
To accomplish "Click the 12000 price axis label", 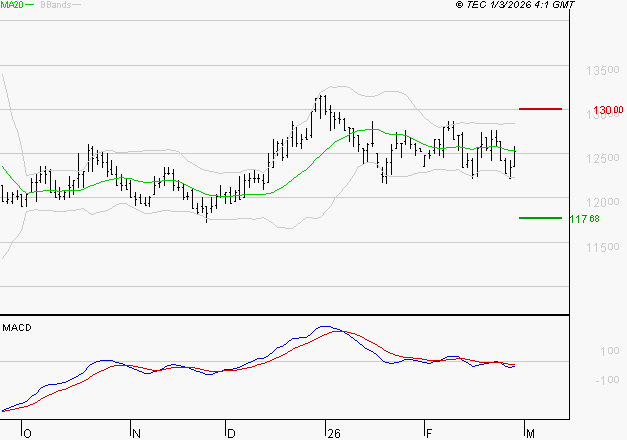I will [603, 202].
